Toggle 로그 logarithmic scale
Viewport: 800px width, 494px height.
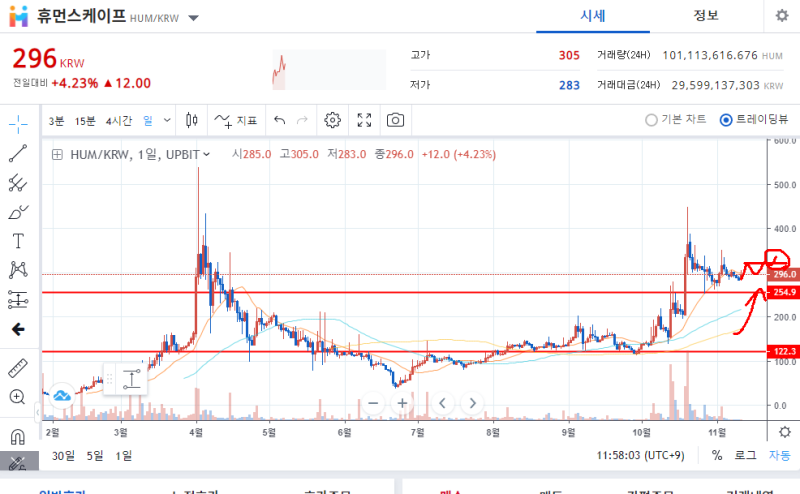pos(745,455)
